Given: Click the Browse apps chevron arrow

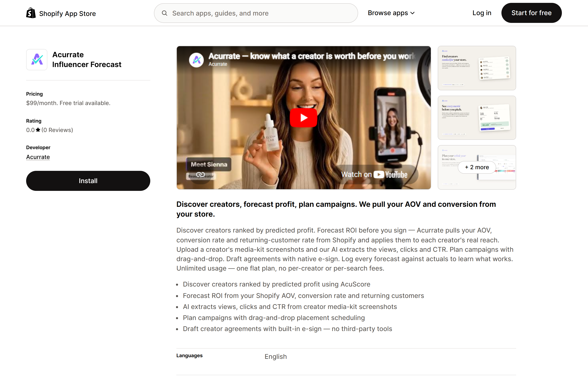Looking at the screenshot, I should point(412,13).
